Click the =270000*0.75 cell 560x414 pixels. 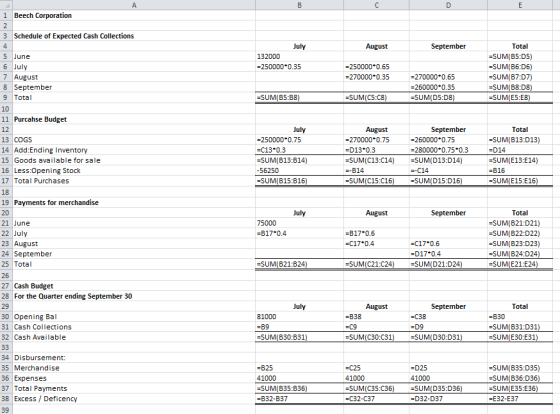[376, 140]
